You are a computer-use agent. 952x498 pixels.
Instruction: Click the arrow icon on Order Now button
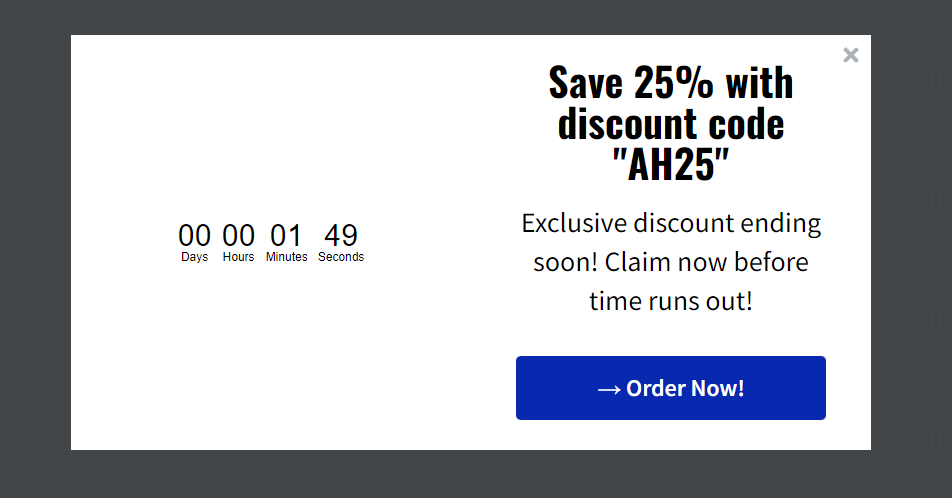tap(609, 389)
